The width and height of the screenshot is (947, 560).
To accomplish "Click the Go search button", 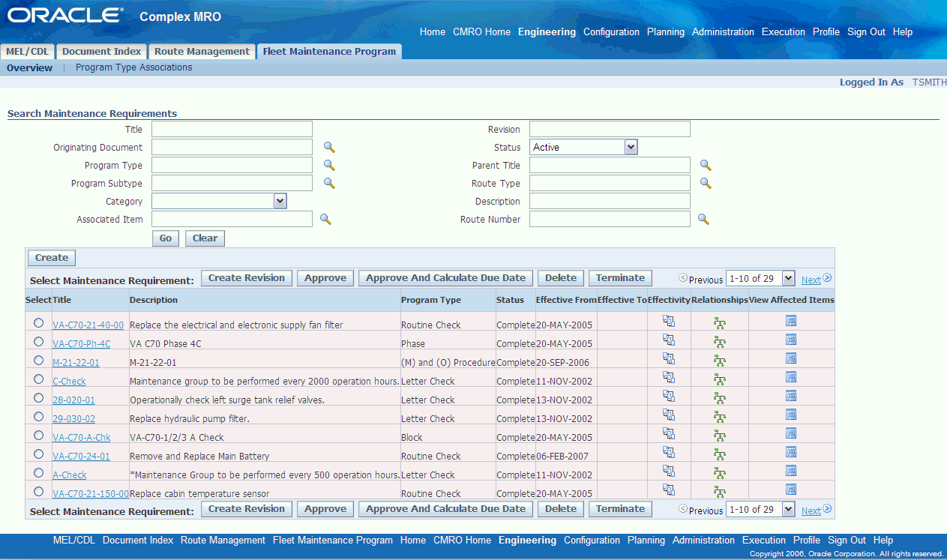I will pos(165,238).
